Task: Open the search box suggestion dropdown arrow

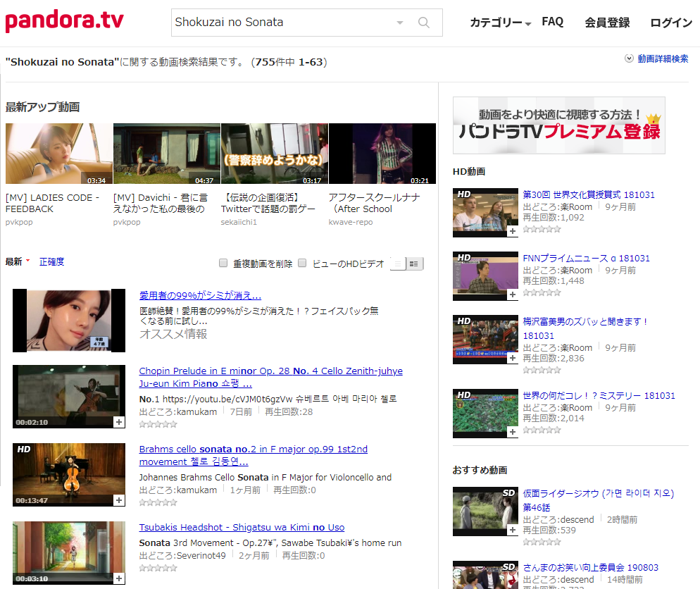Action: [400, 23]
